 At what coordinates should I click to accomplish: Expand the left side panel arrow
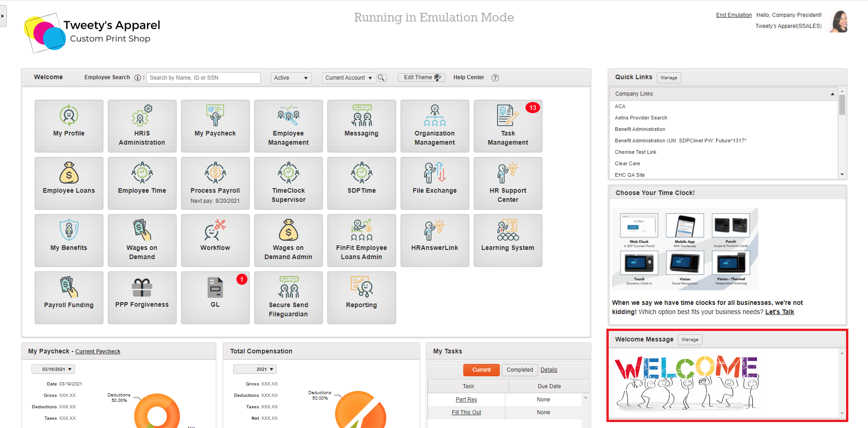[x=3, y=16]
